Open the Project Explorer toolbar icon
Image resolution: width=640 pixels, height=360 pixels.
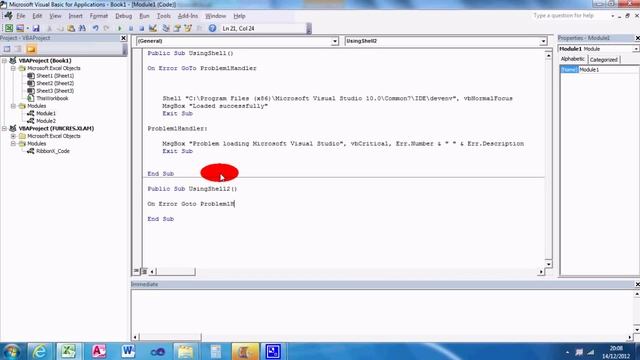click(x=166, y=28)
